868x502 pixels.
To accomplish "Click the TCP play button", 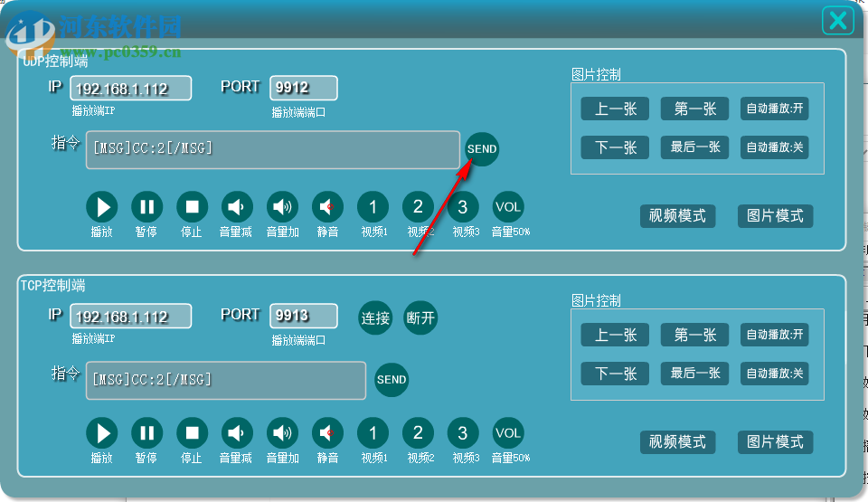I will [x=102, y=433].
